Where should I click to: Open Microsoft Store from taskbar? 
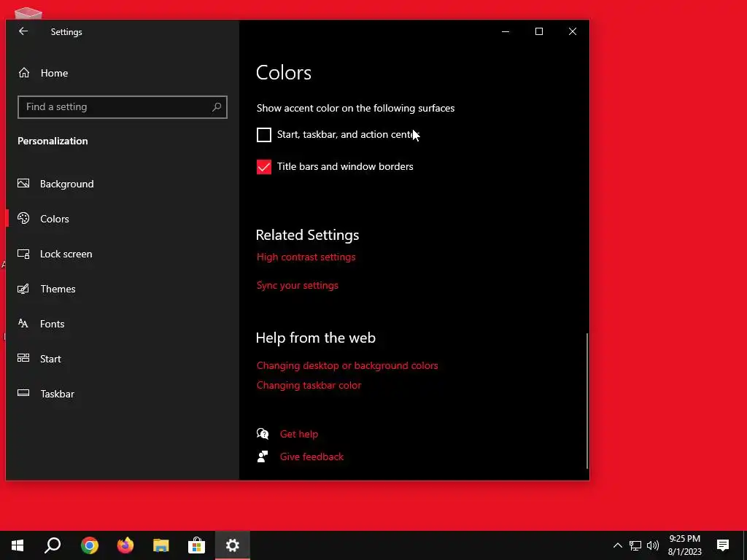pyautogui.click(x=196, y=545)
